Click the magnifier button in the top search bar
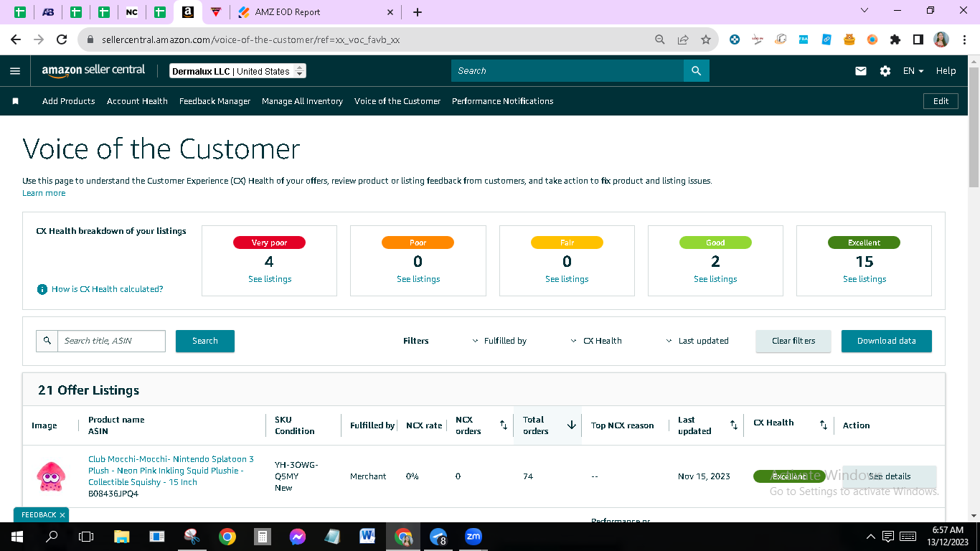 [x=696, y=71]
